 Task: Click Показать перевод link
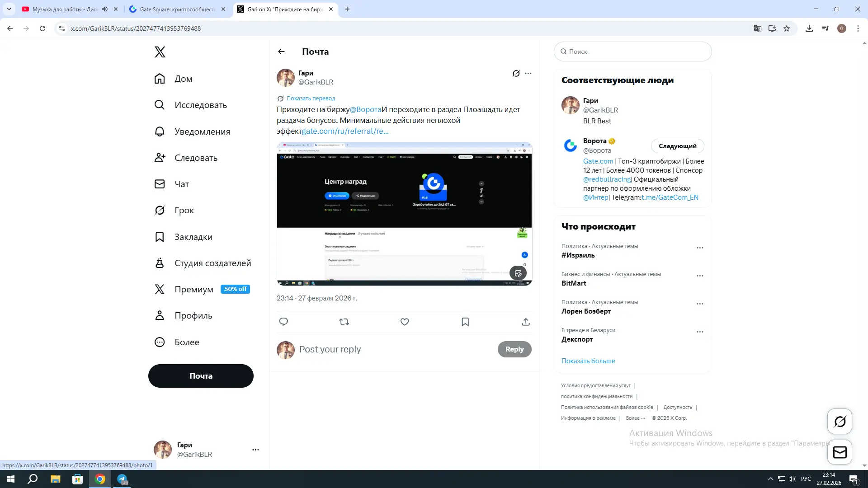click(x=311, y=98)
